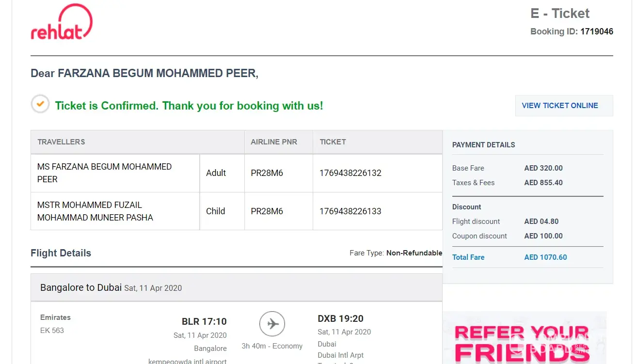Select ticket number 1769438226132
The width and height of the screenshot is (636, 364).
point(350,173)
